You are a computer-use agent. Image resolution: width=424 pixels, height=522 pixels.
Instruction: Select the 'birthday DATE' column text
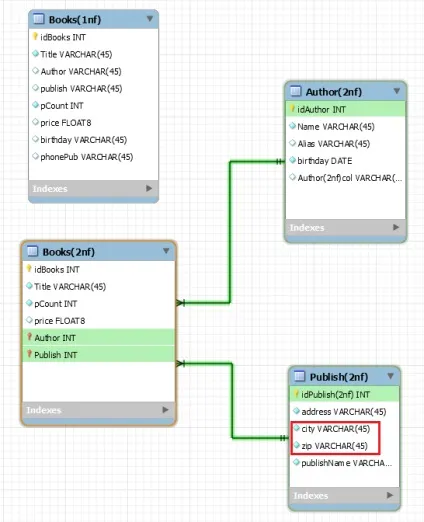(x=325, y=161)
